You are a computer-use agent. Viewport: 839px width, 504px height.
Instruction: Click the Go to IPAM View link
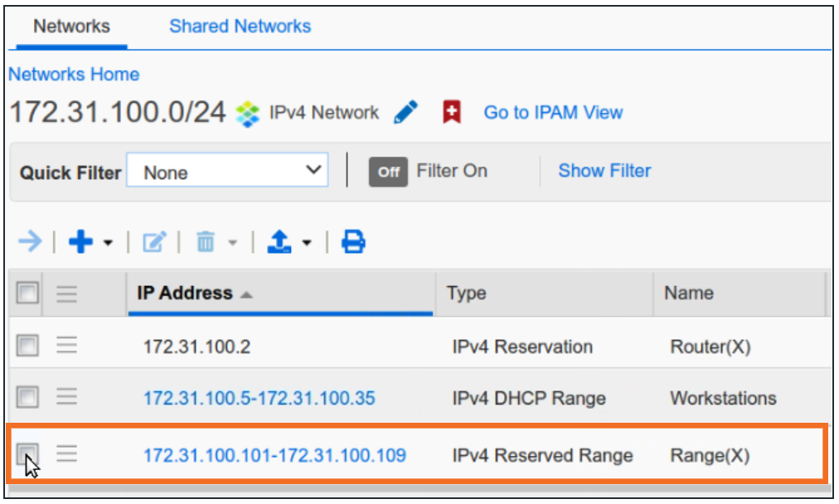coord(553,113)
